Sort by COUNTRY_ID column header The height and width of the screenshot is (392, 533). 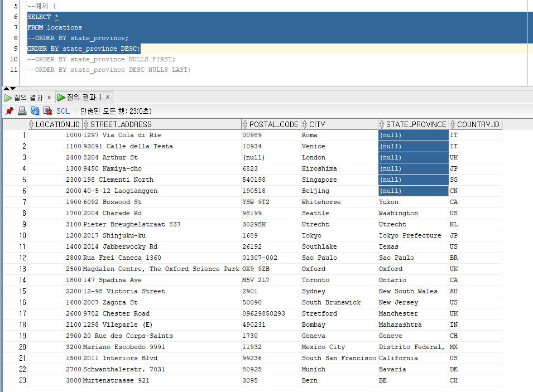point(475,124)
